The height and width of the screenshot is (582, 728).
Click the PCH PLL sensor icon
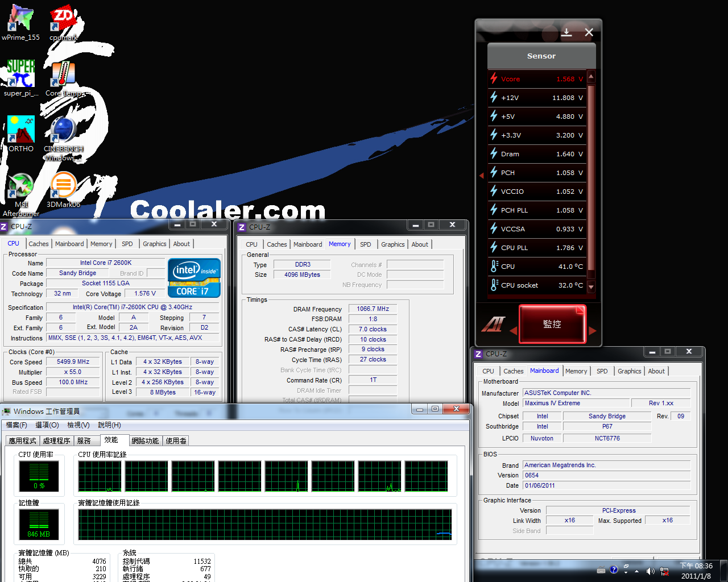click(494, 210)
